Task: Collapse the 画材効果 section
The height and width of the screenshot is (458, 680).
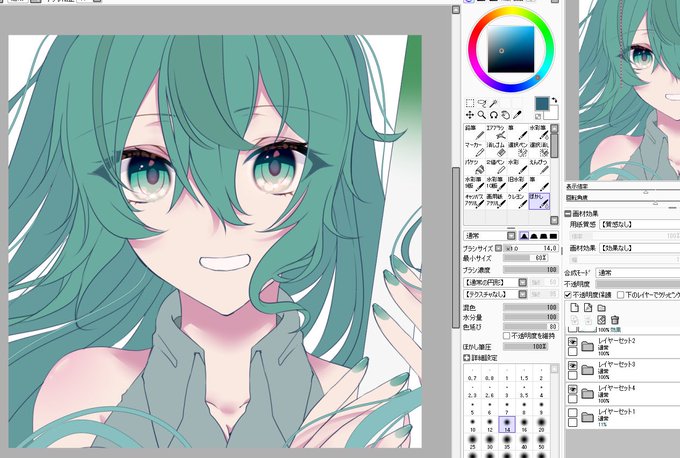Action: click(x=568, y=213)
